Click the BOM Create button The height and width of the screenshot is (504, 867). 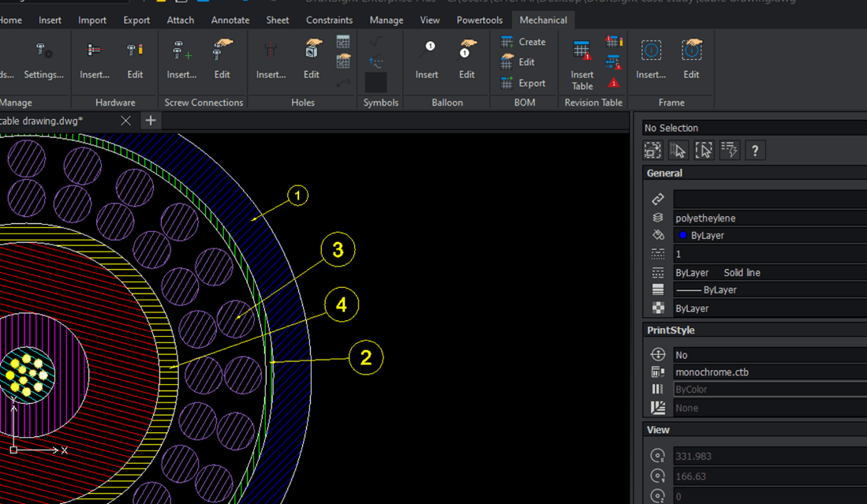523,42
